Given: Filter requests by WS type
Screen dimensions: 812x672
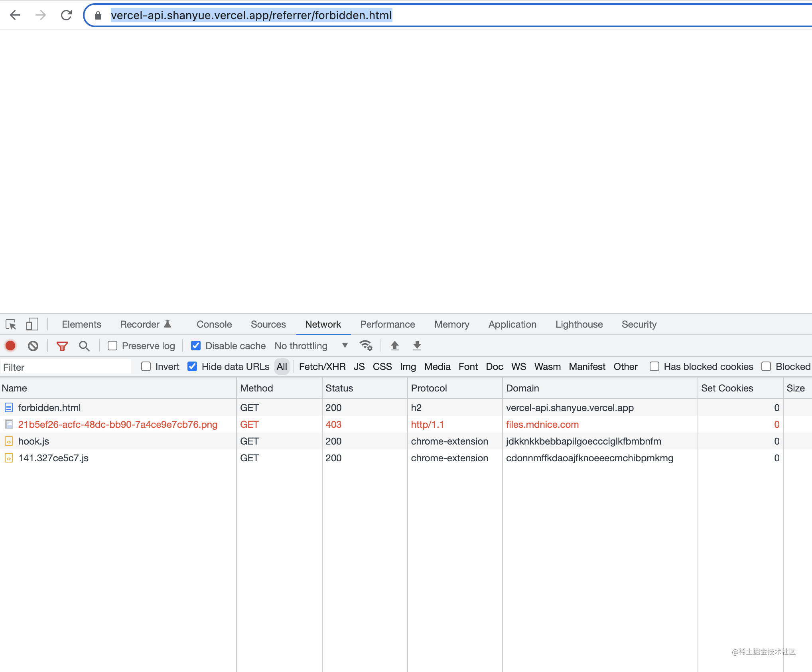Looking at the screenshot, I should [x=518, y=367].
